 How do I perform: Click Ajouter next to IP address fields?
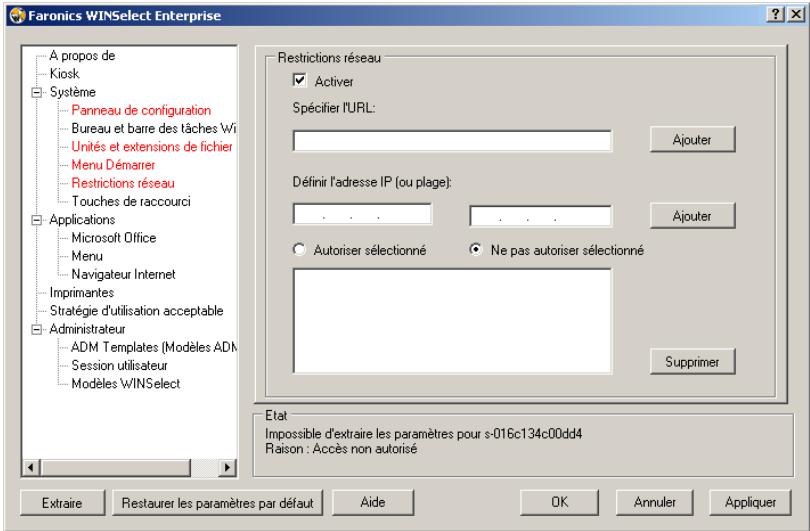692,216
